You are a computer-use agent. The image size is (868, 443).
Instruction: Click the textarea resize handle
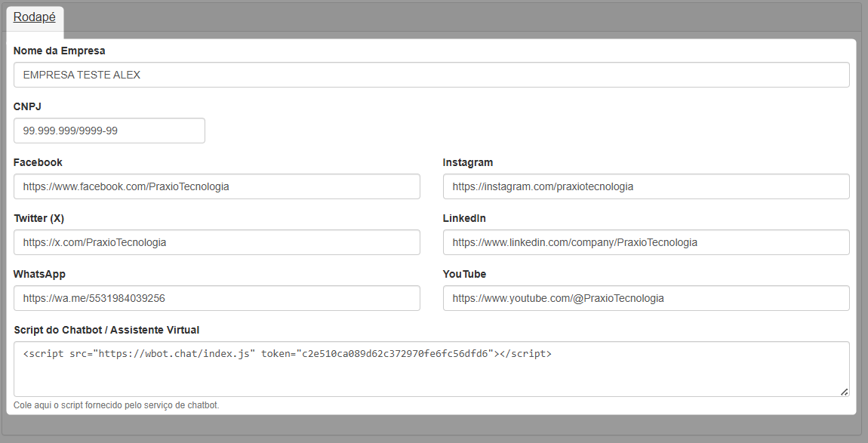(x=844, y=392)
